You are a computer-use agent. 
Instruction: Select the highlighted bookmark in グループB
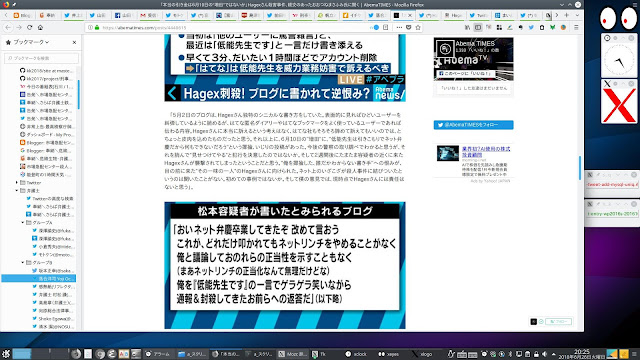[39, 278]
